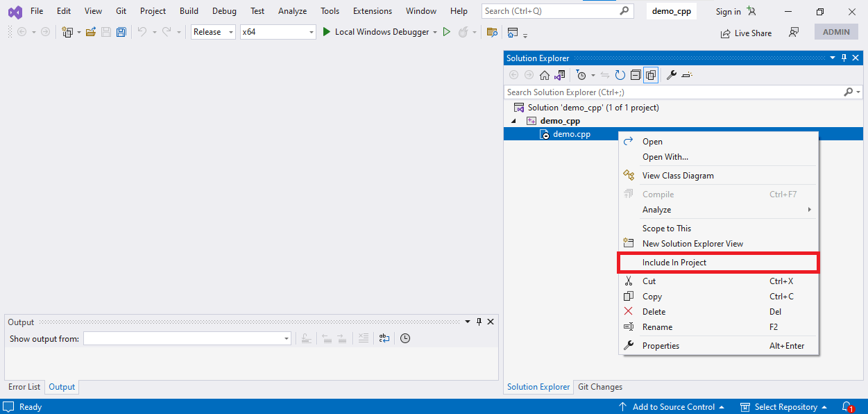Open the Window position dropdown of Output panel
Image resolution: width=868 pixels, height=414 pixels.
tap(468, 322)
